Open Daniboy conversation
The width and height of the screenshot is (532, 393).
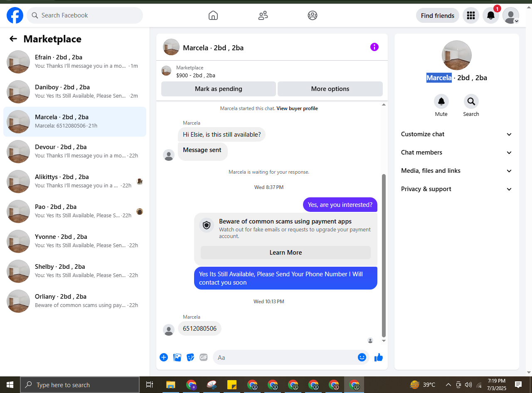(75, 92)
